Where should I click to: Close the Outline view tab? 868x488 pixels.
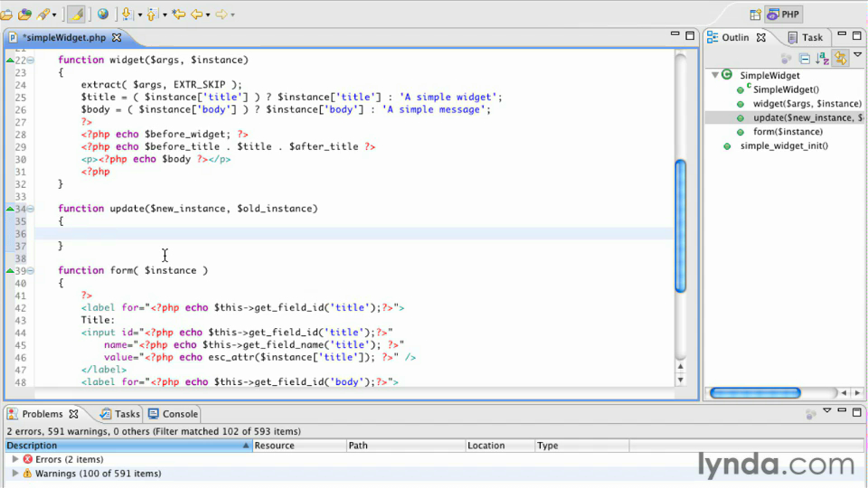coord(761,38)
